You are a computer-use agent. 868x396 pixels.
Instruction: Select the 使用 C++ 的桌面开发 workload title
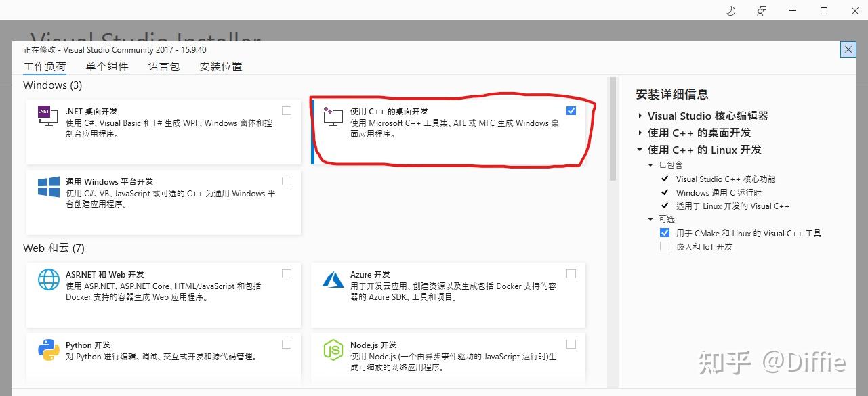pos(389,111)
